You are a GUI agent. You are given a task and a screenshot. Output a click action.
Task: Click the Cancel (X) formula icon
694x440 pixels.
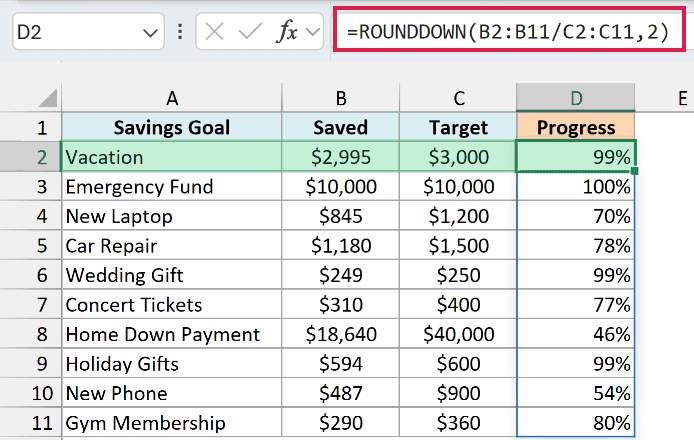click(215, 32)
